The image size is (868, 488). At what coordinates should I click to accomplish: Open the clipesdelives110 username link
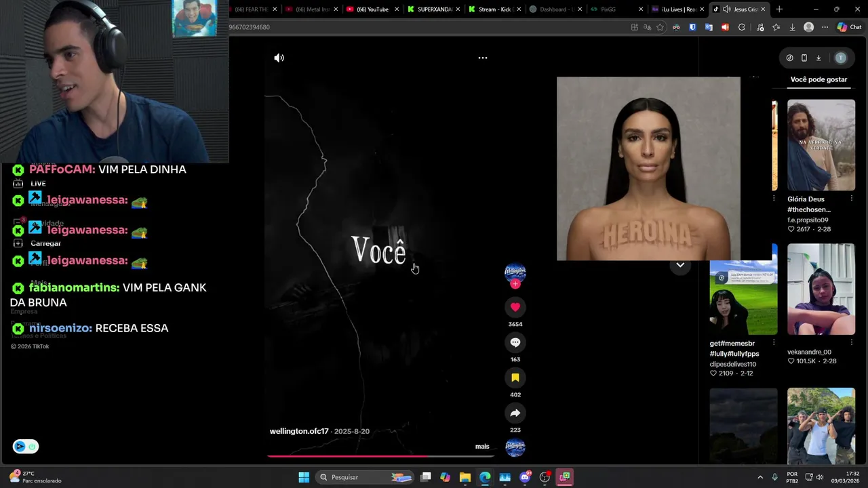(x=733, y=364)
